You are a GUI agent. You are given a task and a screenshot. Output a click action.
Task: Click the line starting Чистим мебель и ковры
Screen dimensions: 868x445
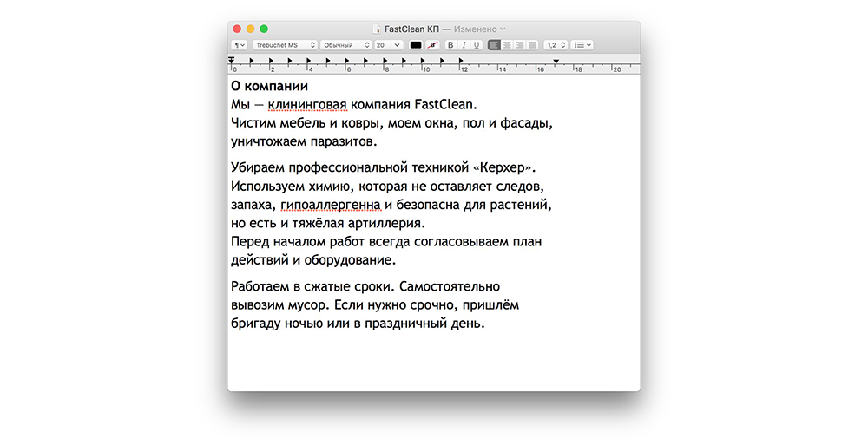point(392,123)
